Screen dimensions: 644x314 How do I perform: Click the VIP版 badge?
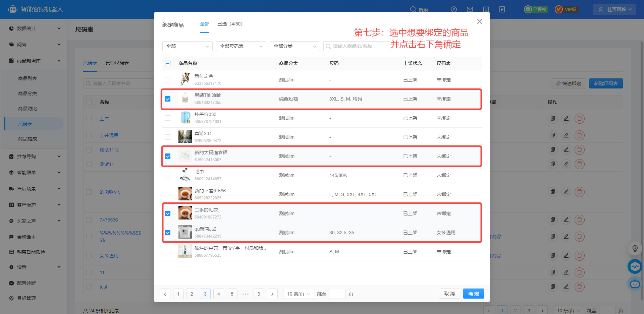coord(567,9)
